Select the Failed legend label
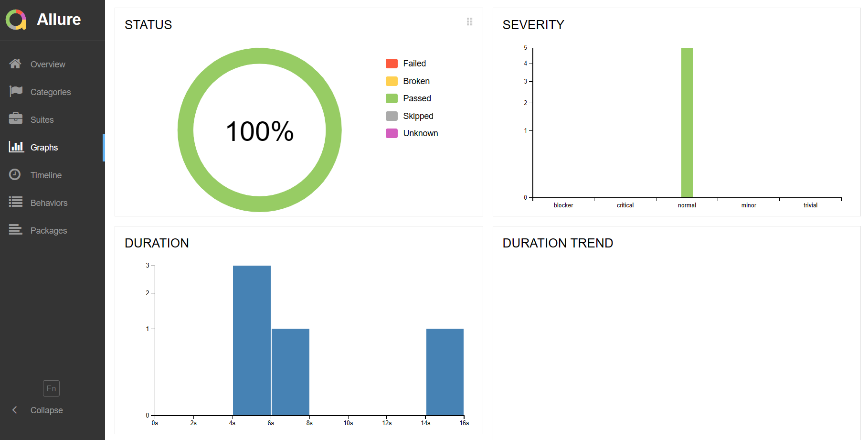868x440 pixels. [x=414, y=64]
